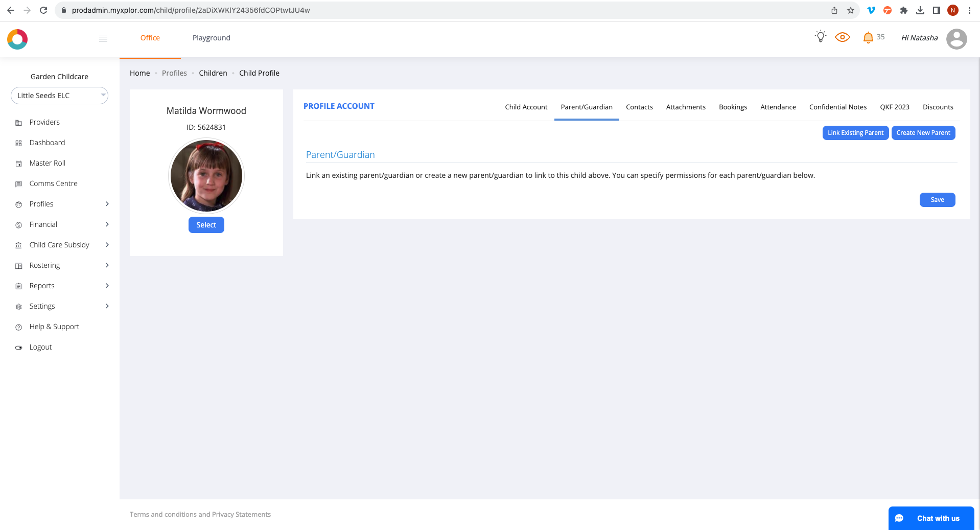Open the Confidential Notes tab
The image size is (980, 530).
[837, 107]
